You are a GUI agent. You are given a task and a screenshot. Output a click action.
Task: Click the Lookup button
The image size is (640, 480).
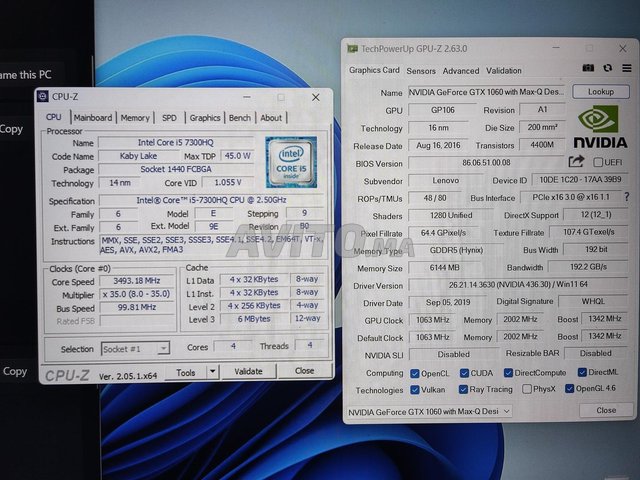(600, 92)
